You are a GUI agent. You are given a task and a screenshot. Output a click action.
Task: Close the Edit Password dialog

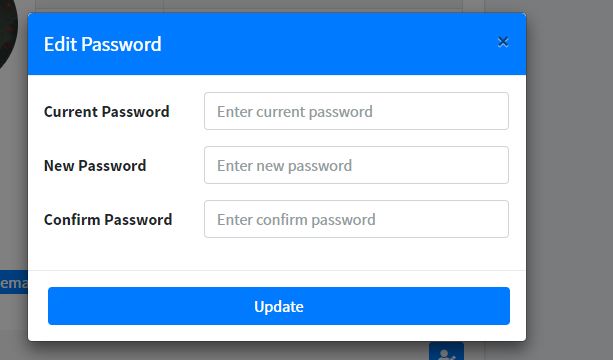click(x=503, y=41)
